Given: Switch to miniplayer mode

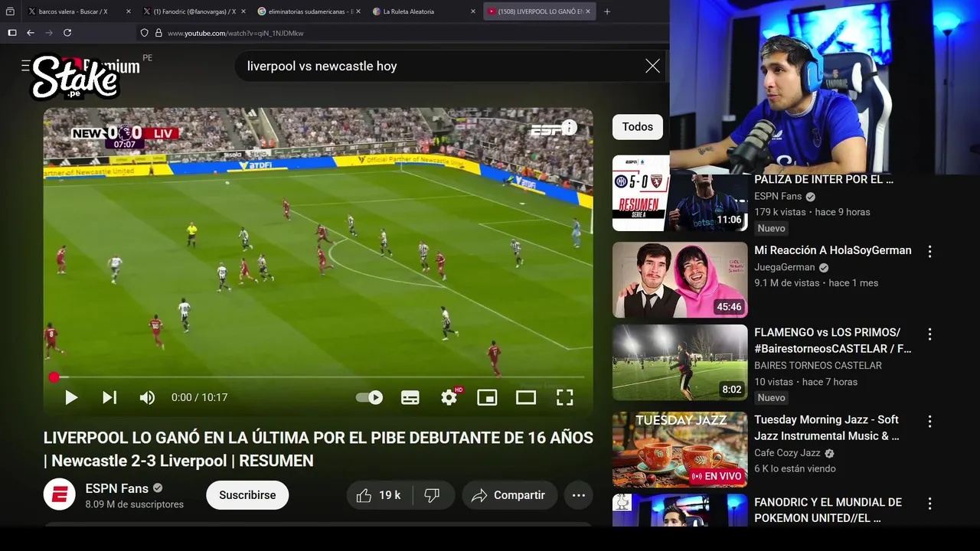Looking at the screenshot, I should point(487,397).
